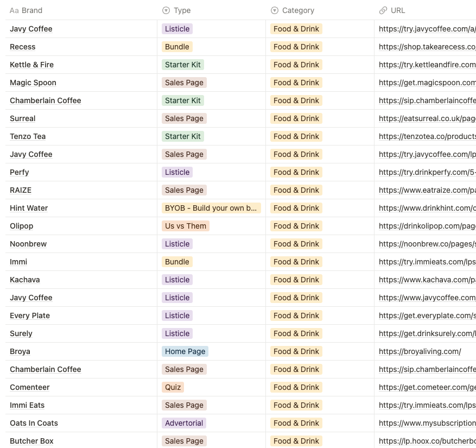Viewport: 476px width, 448px height.
Task: Open the get.magicspoon.com link
Action: coord(427,83)
